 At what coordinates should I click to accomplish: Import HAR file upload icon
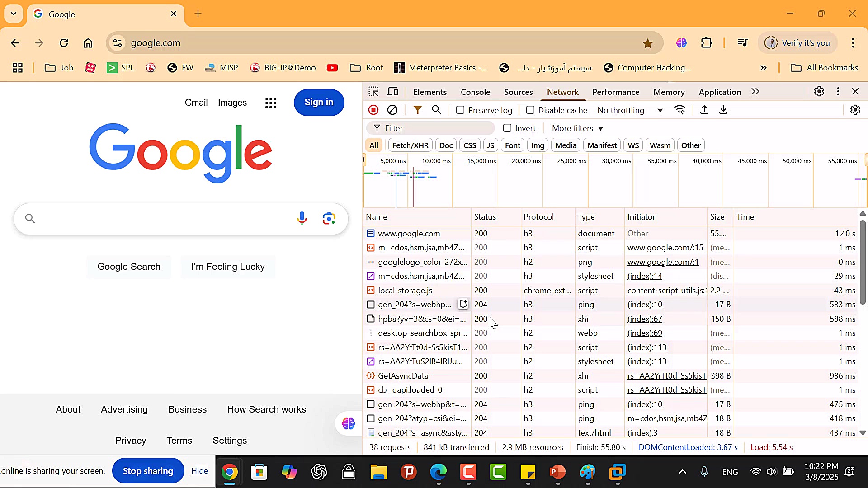tap(704, 110)
